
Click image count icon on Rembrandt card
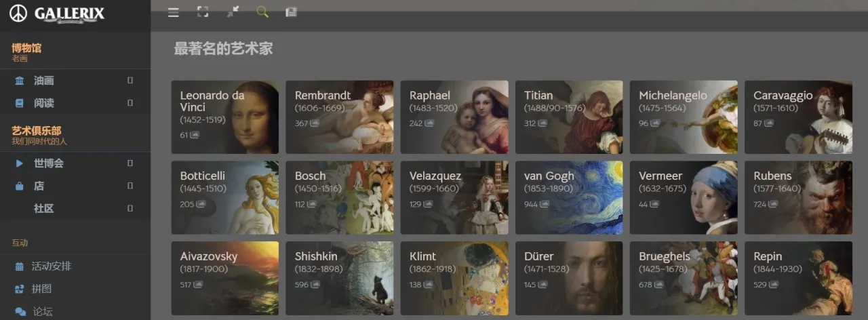point(315,123)
